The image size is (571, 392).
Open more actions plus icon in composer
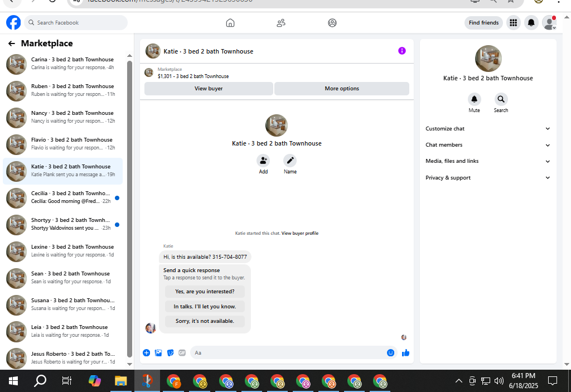click(x=147, y=352)
